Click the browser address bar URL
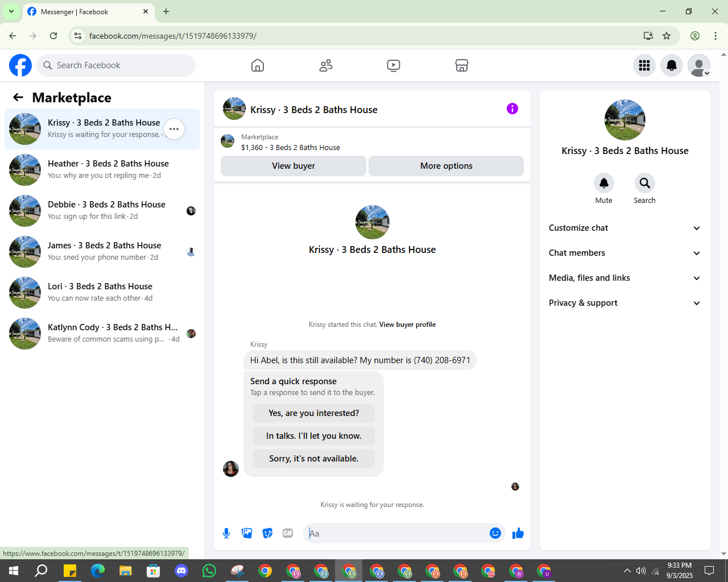The image size is (728, 582). tap(173, 36)
